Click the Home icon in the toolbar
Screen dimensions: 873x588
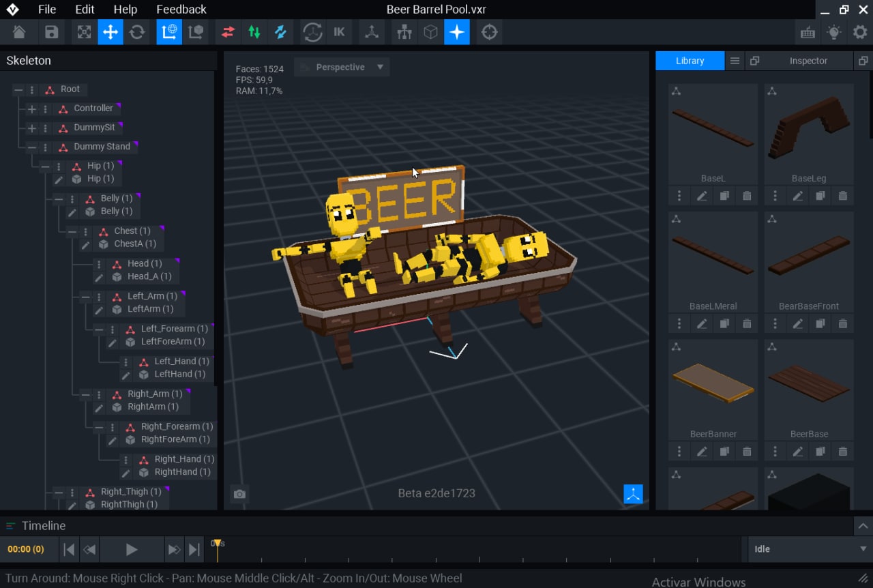(19, 32)
